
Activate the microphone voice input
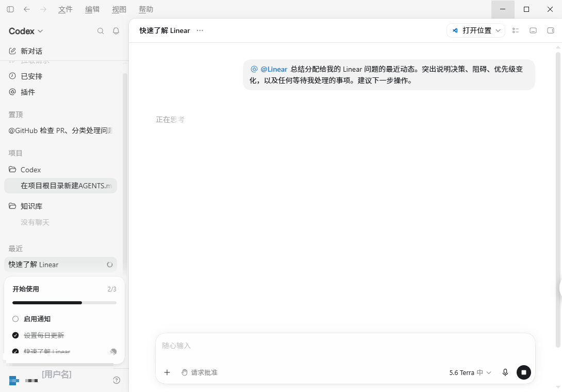(505, 372)
